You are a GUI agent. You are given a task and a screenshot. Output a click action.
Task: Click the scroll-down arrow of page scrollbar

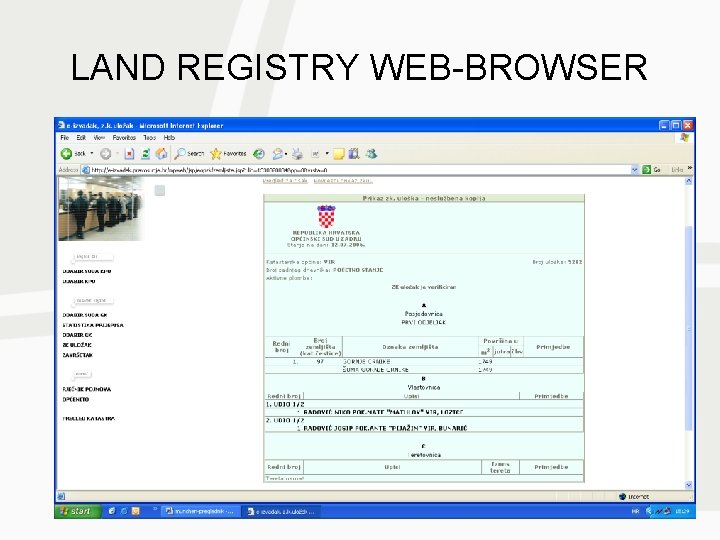tap(688, 485)
